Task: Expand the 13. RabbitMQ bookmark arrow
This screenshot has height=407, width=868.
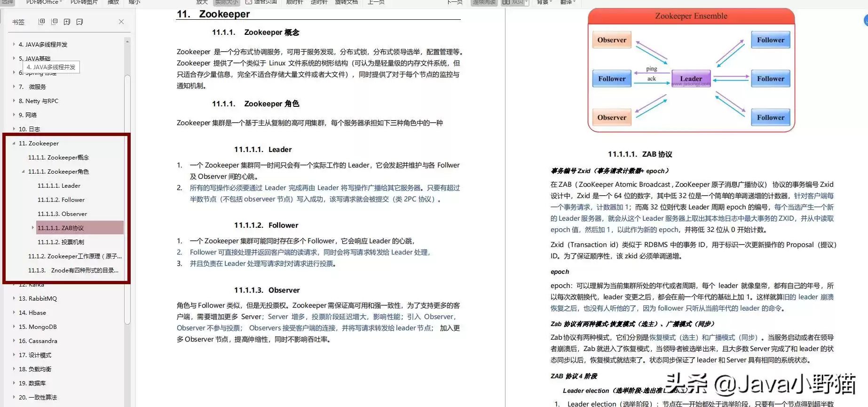Action: [x=14, y=298]
